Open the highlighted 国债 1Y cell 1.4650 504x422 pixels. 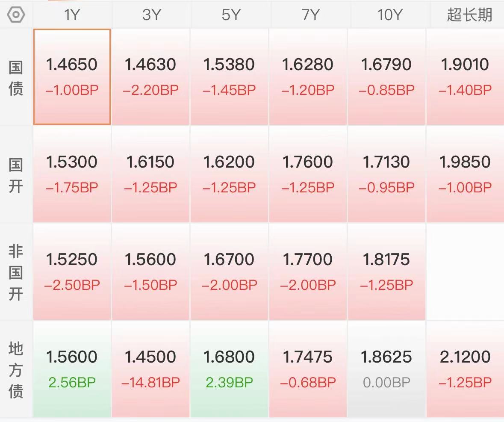tap(72, 77)
